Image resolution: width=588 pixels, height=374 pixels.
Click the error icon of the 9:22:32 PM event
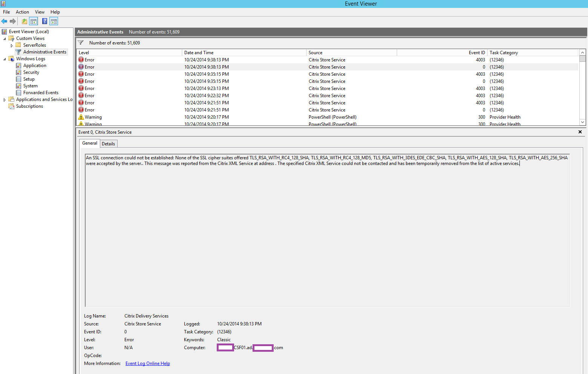(81, 96)
